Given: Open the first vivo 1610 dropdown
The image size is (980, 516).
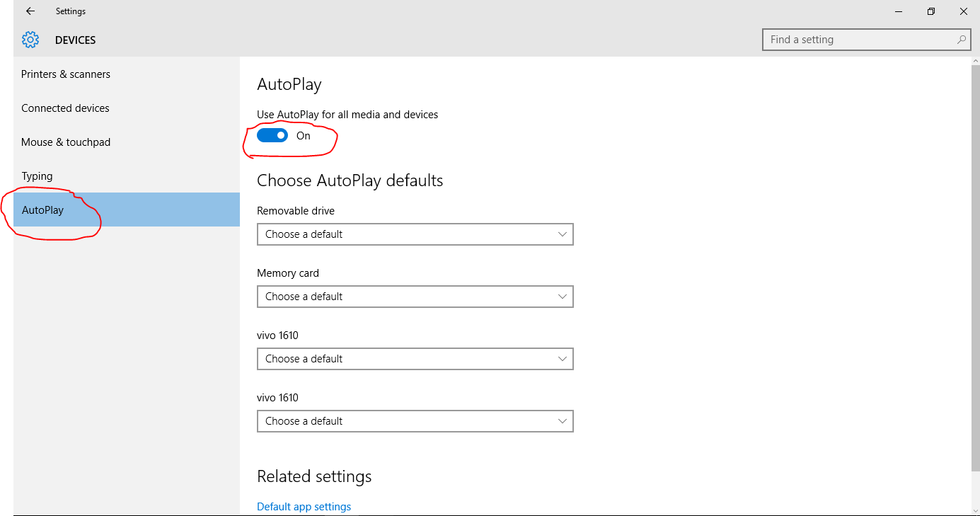Looking at the screenshot, I should point(415,358).
